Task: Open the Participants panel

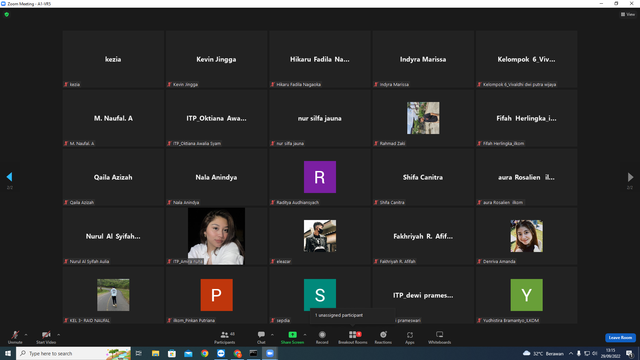Action: pos(224,337)
